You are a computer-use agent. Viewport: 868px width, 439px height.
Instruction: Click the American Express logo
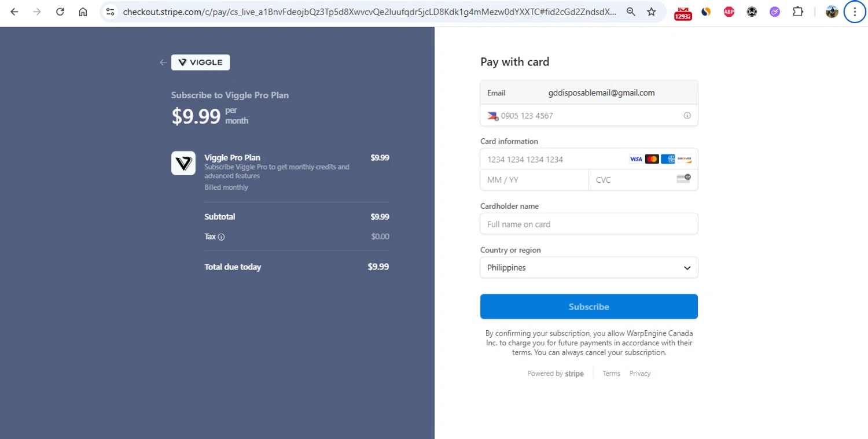668,159
